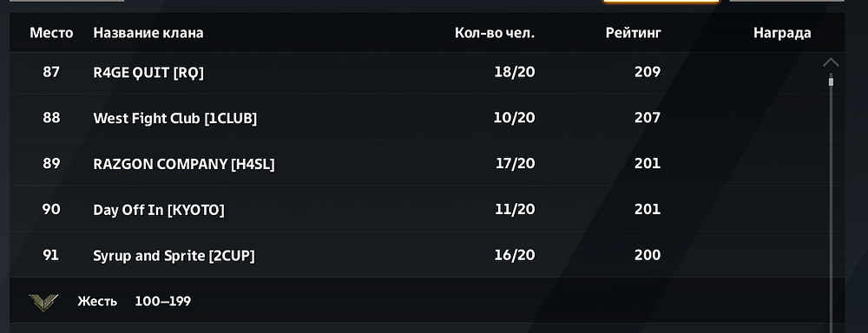Sort by Кол-во чел. column header
The width and height of the screenshot is (868, 333).
coord(495,33)
